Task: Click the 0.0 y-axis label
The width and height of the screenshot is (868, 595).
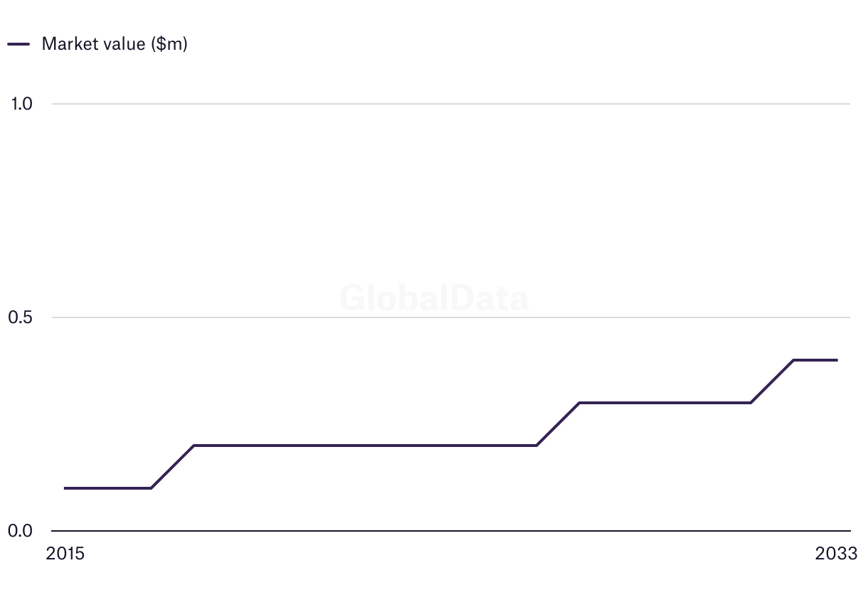Action: (x=21, y=531)
